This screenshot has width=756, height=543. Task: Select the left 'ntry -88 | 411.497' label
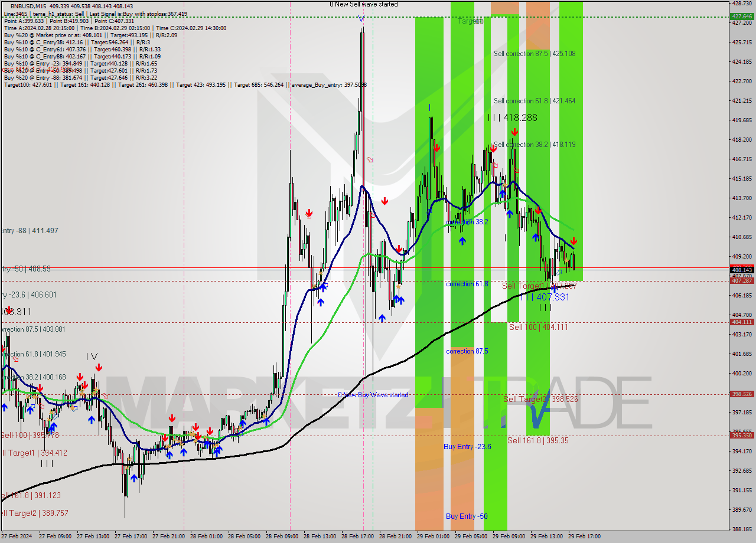tap(29, 231)
